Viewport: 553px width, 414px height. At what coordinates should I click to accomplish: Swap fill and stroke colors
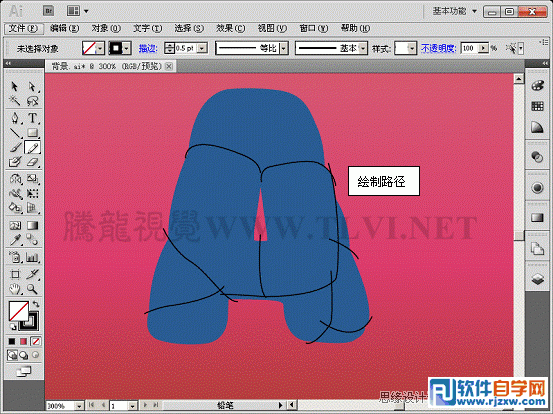point(36,304)
